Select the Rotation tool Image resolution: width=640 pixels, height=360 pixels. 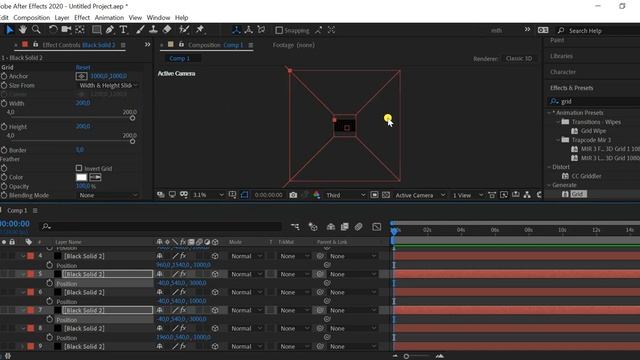(x=53, y=30)
